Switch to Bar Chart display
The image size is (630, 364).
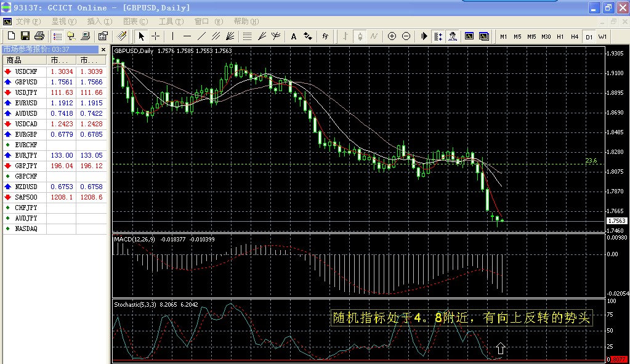(345, 36)
